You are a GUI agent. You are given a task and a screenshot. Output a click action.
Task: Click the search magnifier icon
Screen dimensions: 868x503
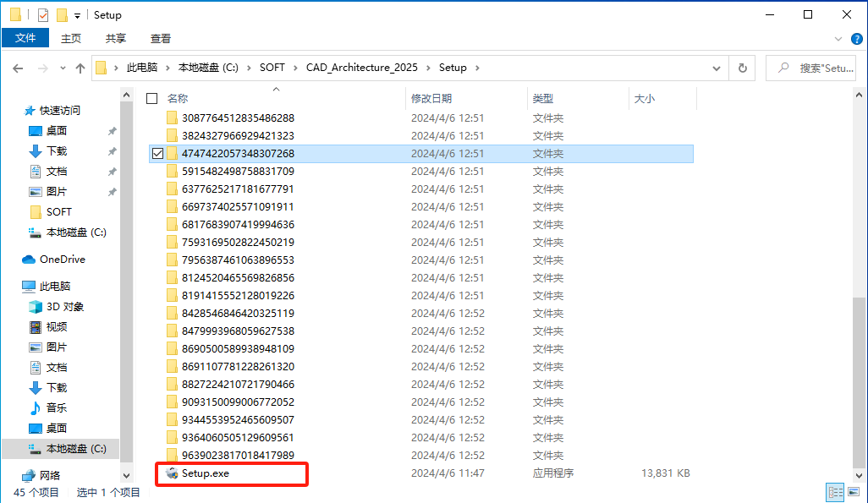pyautogui.click(x=783, y=68)
